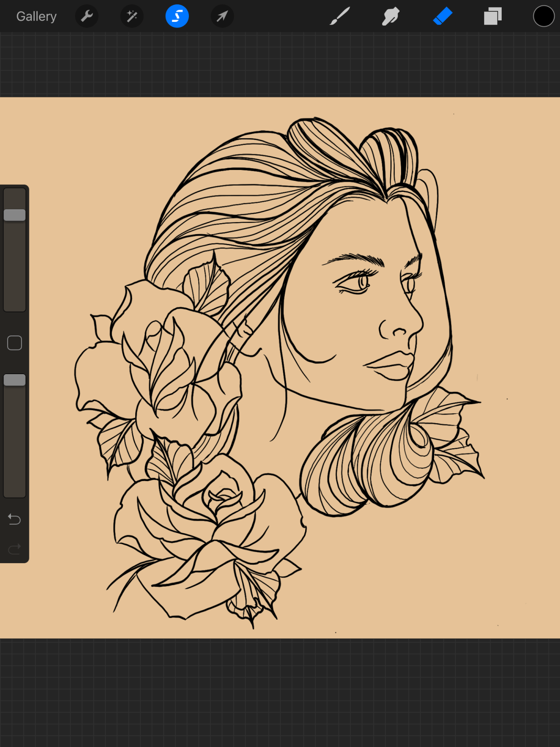The height and width of the screenshot is (747, 560).
Task: Open the Adjustments magic wand menu
Action: [x=132, y=17]
